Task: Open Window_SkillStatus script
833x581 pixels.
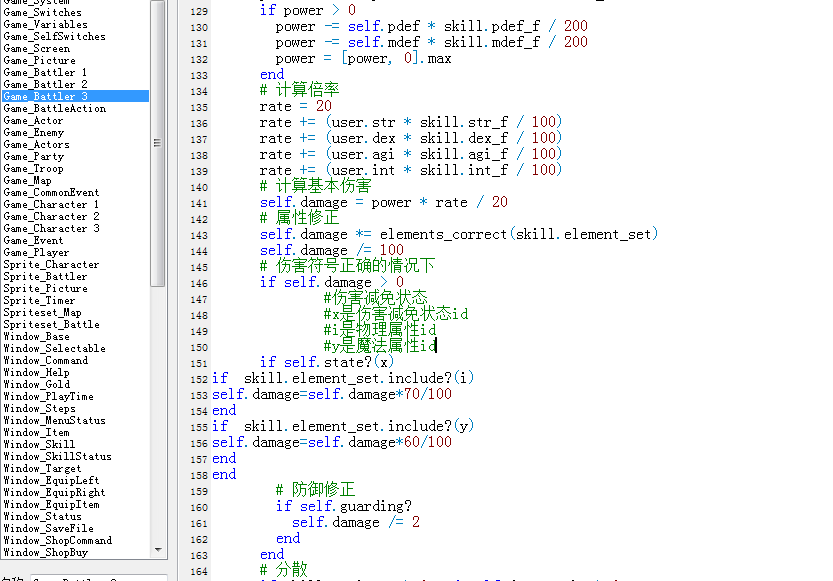Action: click(x=57, y=457)
